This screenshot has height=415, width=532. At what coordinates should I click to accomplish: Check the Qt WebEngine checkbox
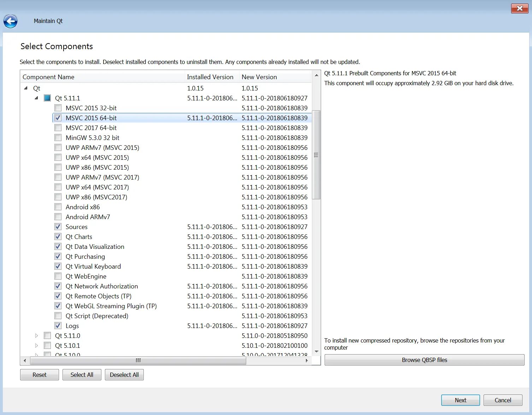click(58, 276)
